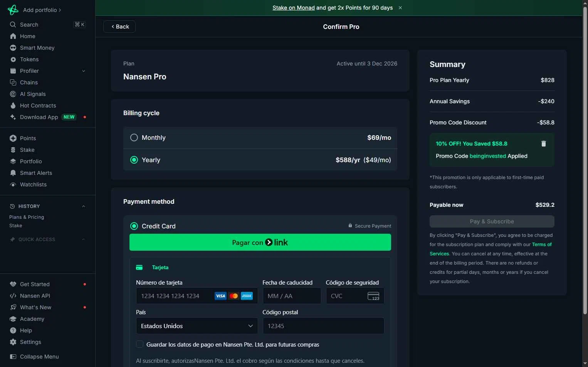Image resolution: width=588 pixels, height=367 pixels.
Task: Click the HISTORY clock icon
Action: coord(12,206)
